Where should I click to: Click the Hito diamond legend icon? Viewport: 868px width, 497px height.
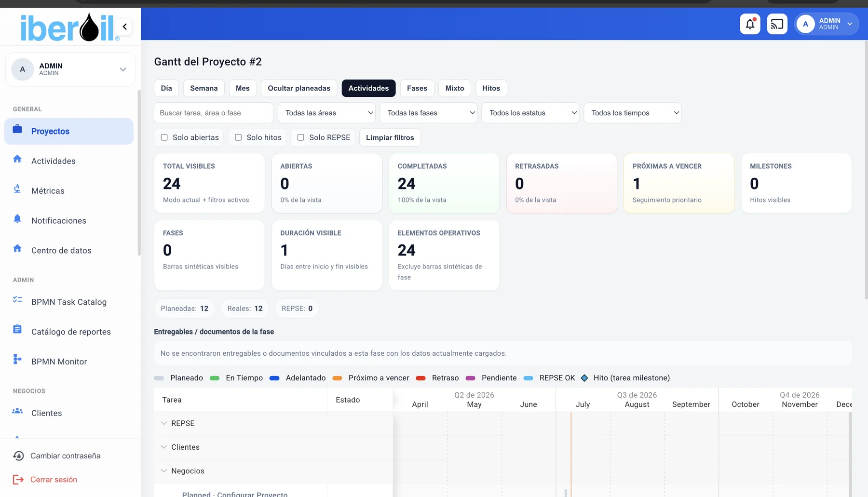tap(584, 378)
